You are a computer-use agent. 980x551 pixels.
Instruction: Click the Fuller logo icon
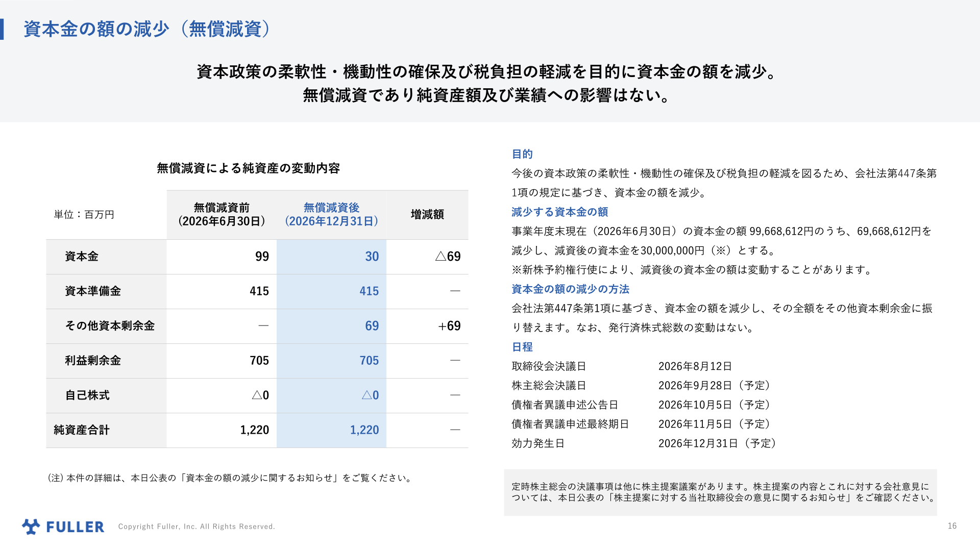pos(31,527)
